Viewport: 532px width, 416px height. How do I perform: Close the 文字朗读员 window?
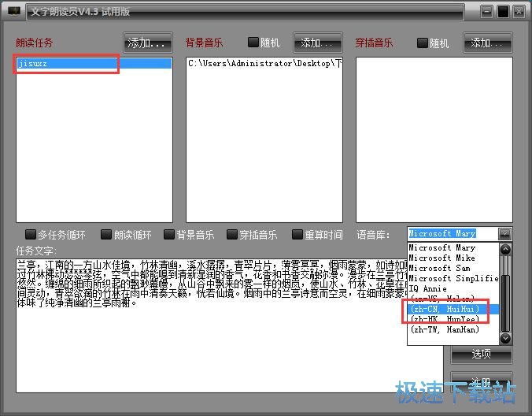click(519, 12)
